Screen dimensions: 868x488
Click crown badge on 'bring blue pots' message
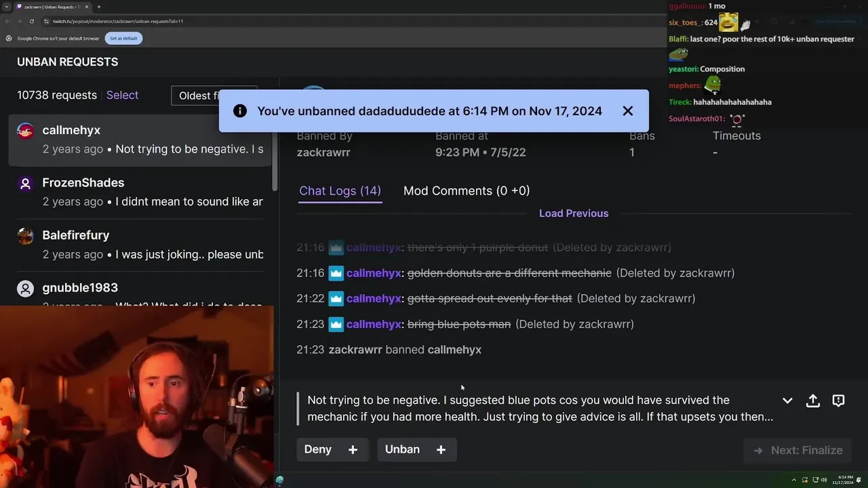coord(336,325)
